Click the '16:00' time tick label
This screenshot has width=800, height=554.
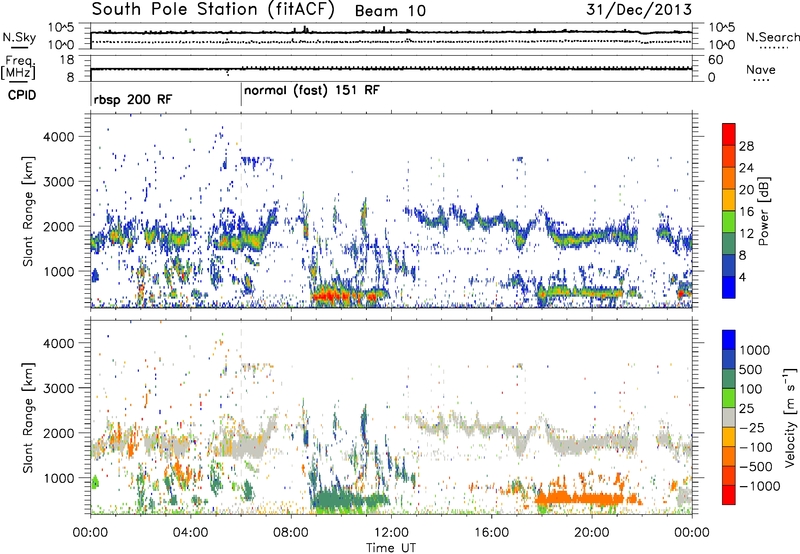tap(491, 533)
